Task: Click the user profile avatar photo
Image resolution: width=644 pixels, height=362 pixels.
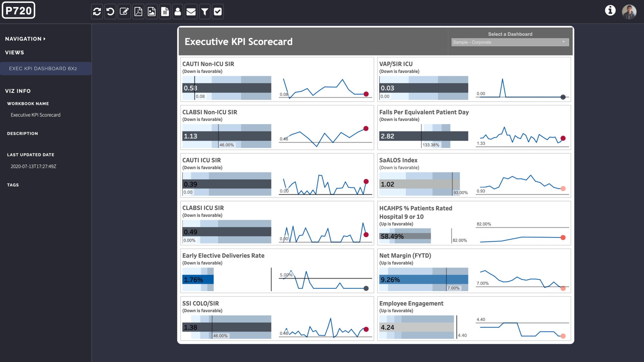Action: click(x=629, y=12)
